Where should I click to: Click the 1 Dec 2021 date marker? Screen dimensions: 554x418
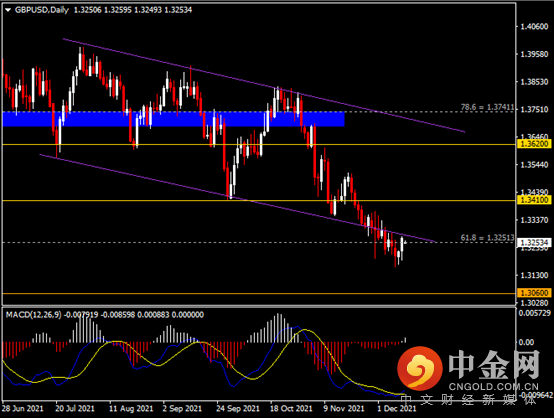pyautogui.click(x=397, y=409)
